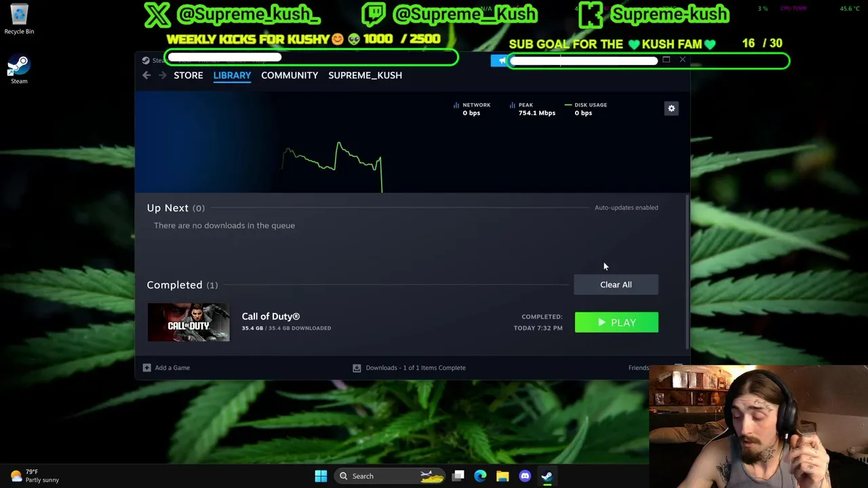Image resolution: width=868 pixels, height=488 pixels.
Task: Click the Completed (1) heading
Action: click(182, 285)
